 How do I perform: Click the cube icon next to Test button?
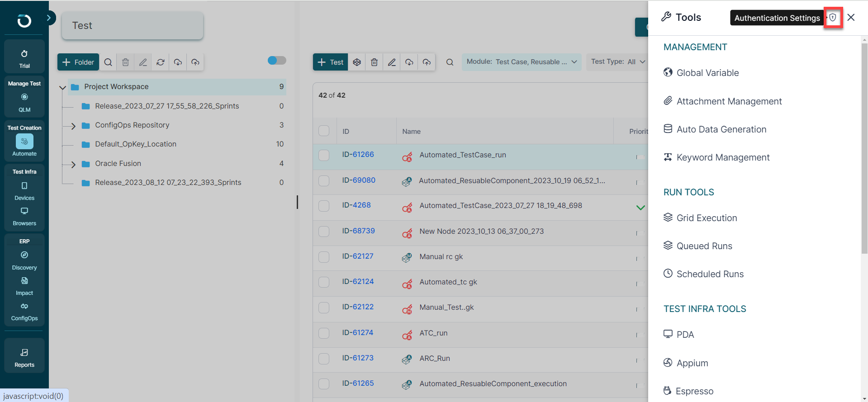357,62
